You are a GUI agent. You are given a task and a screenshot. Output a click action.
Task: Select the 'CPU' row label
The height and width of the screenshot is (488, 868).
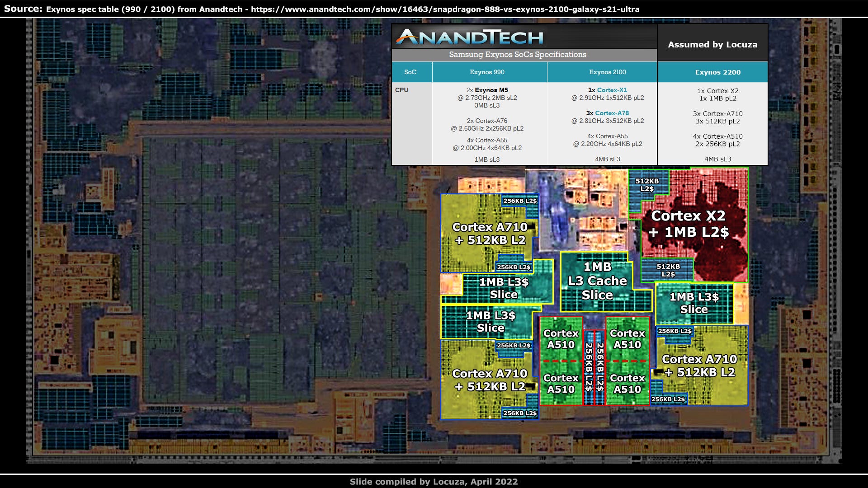point(401,90)
